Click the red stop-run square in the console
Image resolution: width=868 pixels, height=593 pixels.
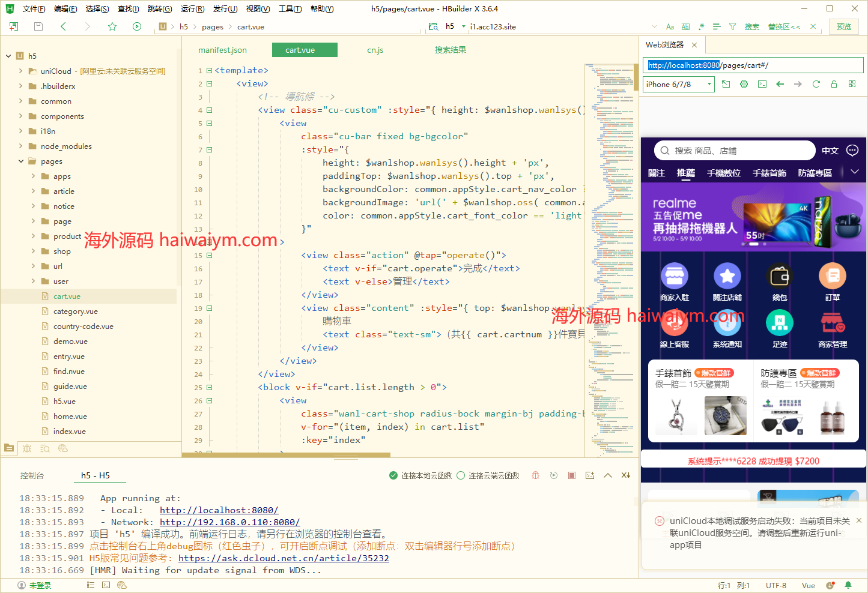[x=572, y=475]
